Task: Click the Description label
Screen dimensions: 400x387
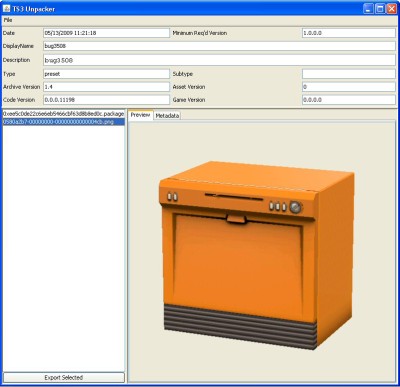Action: (x=16, y=60)
